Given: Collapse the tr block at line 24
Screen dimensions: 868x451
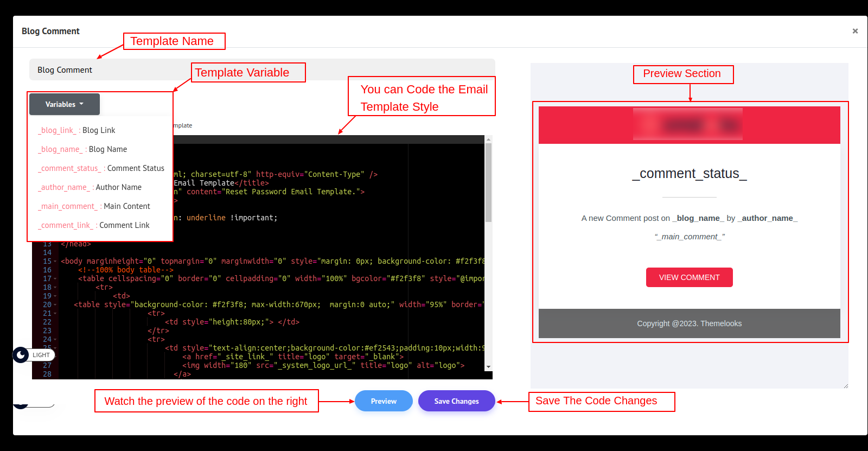Looking at the screenshot, I should click(x=55, y=340).
